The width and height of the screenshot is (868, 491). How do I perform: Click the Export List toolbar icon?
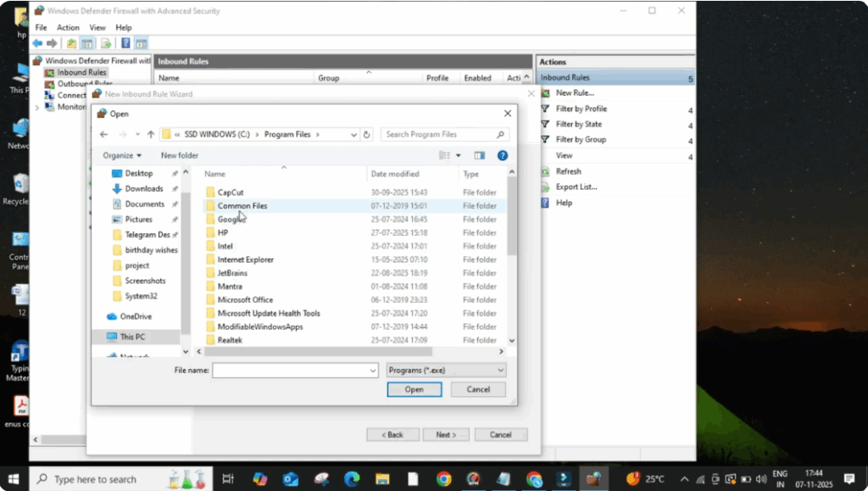[x=104, y=42]
